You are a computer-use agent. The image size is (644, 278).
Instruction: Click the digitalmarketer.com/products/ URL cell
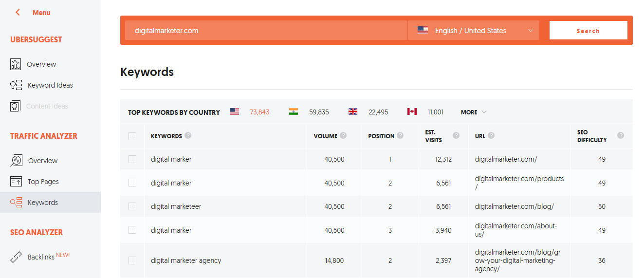pyautogui.click(x=519, y=183)
